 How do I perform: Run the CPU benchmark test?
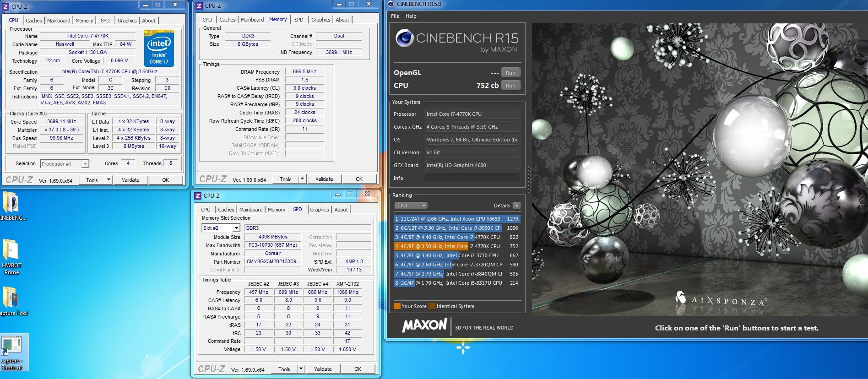510,86
